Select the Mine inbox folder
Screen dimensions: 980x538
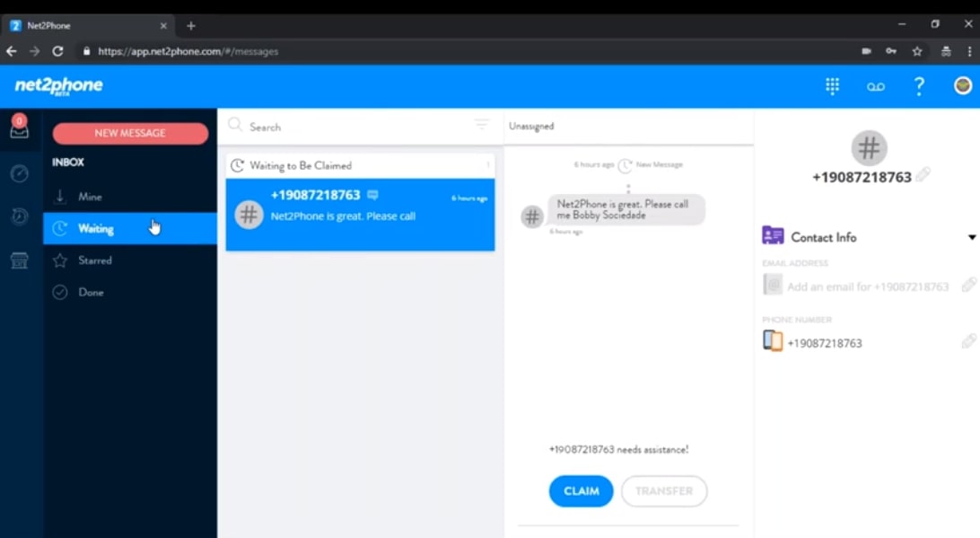tap(130, 197)
